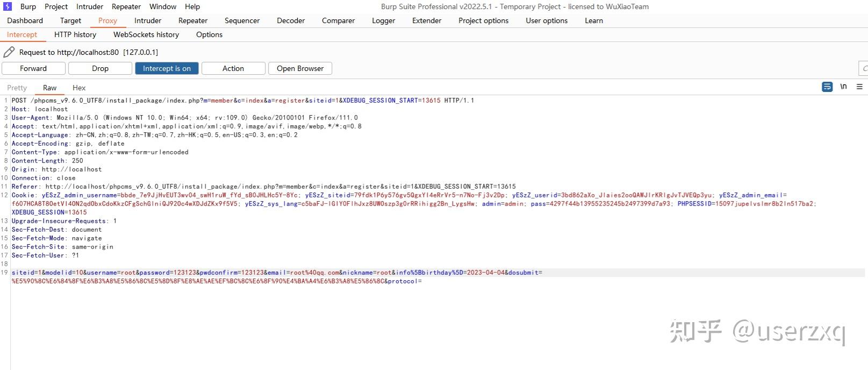Open the editor hamburger settings menu icon

coord(859,87)
